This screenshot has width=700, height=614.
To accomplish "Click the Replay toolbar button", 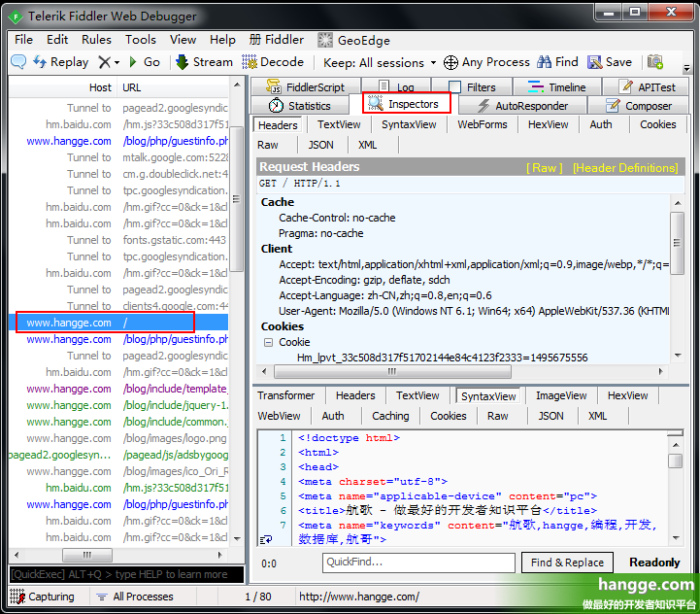I will (61, 62).
